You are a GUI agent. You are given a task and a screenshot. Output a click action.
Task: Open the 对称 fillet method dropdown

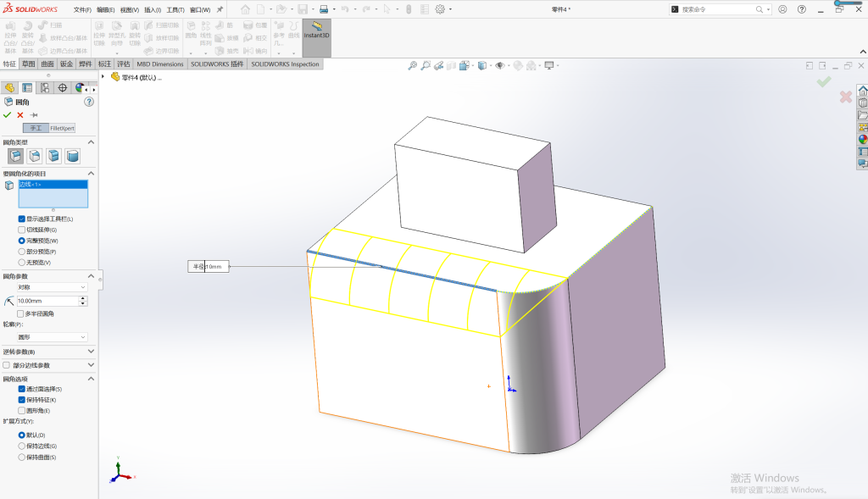(x=52, y=287)
